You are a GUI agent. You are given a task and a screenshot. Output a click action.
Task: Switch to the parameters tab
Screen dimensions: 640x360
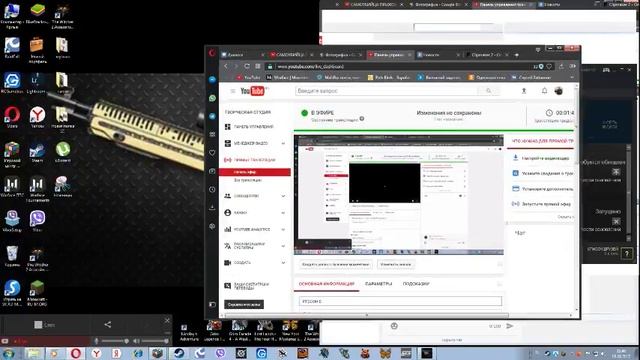pyautogui.click(x=378, y=284)
